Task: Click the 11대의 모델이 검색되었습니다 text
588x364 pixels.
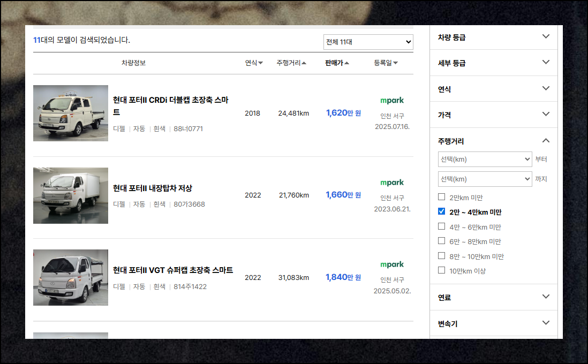Action: 82,40
